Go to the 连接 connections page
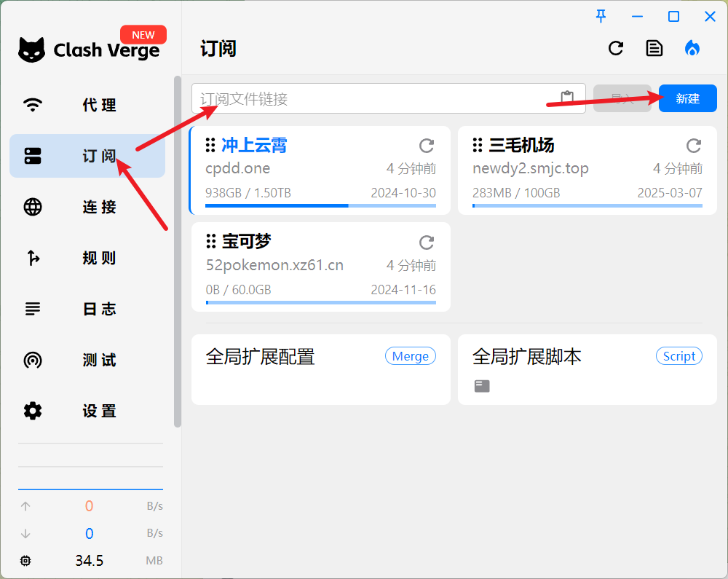This screenshot has height=579, width=728. 87,207
